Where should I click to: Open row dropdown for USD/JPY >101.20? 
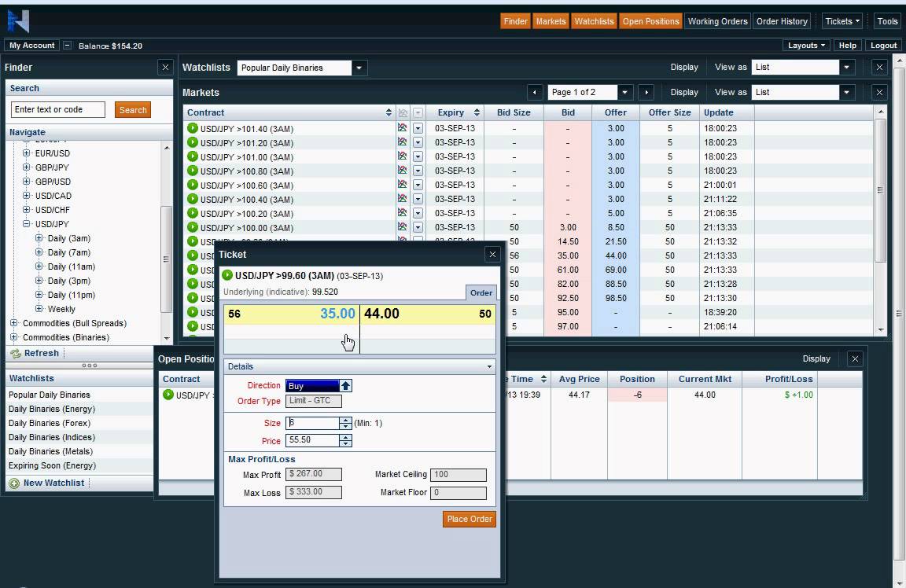coord(418,142)
